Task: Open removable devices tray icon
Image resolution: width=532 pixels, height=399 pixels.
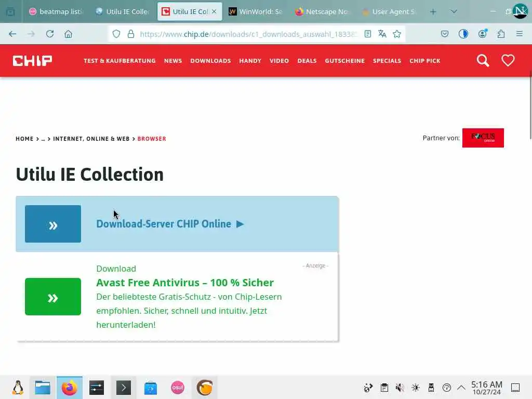Action: [431, 388]
